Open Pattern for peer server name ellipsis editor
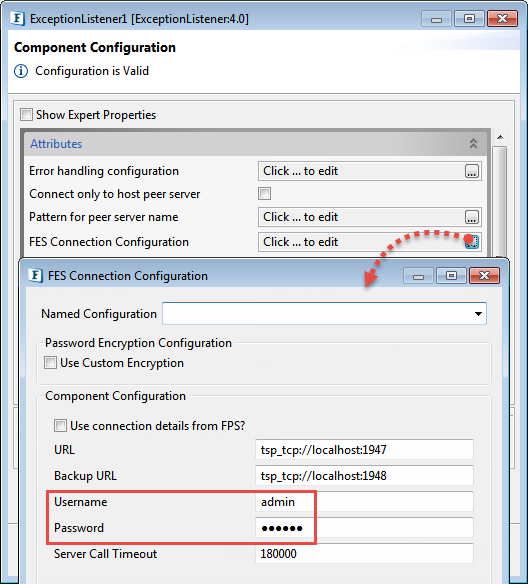This screenshot has width=528, height=584. tap(472, 217)
